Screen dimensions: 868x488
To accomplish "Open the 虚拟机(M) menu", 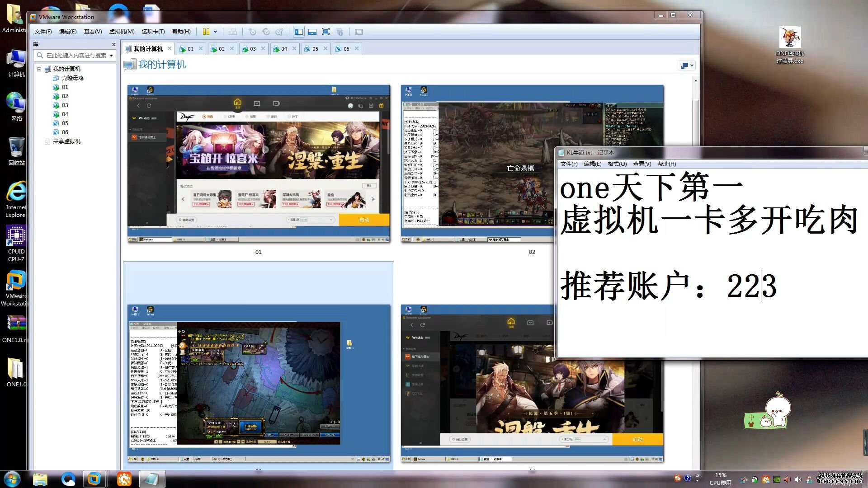I will 122,32.
